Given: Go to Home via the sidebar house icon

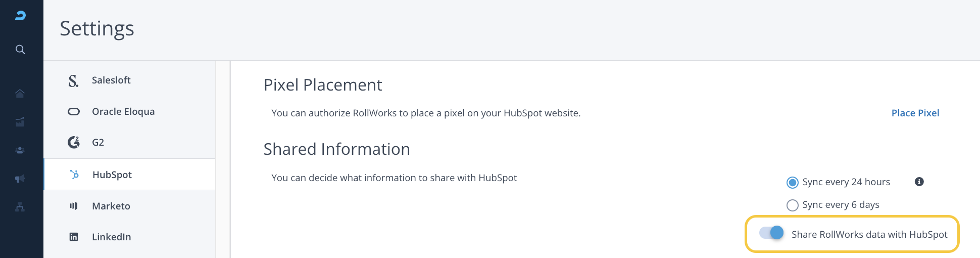Looking at the screenshot, I should 20,94.
